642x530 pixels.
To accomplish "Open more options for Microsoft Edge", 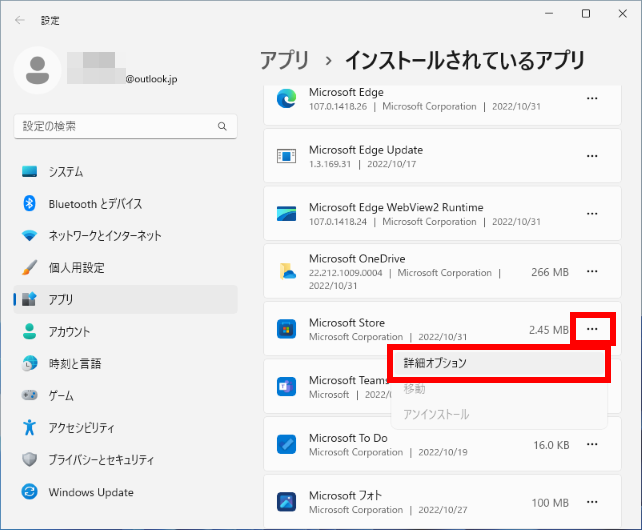I will click(x=592, y=98).
